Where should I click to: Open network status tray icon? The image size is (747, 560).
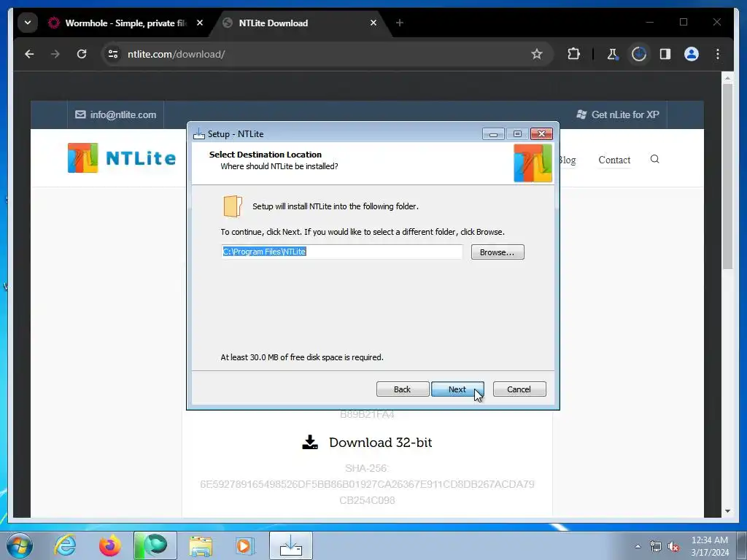click(656, 547)
